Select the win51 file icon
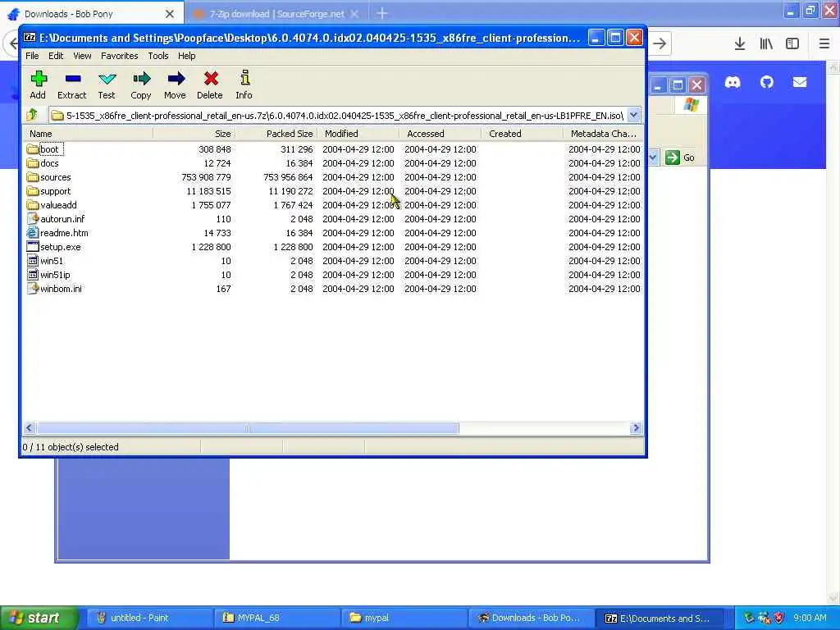 (x=33, y=260)
